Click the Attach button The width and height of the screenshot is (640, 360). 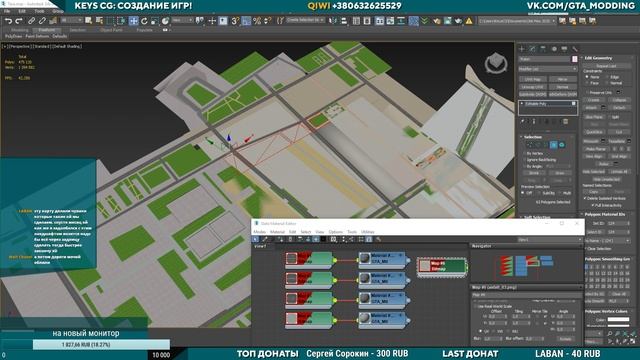tap(591, 108)
